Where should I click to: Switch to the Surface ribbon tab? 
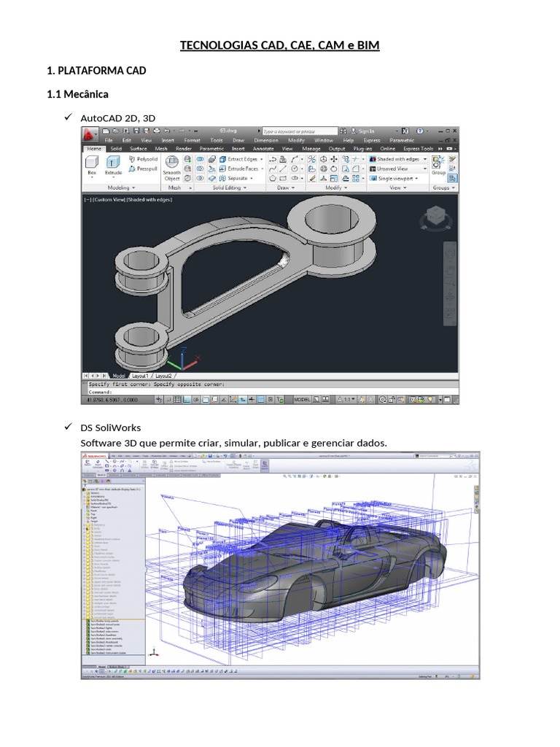138,149
